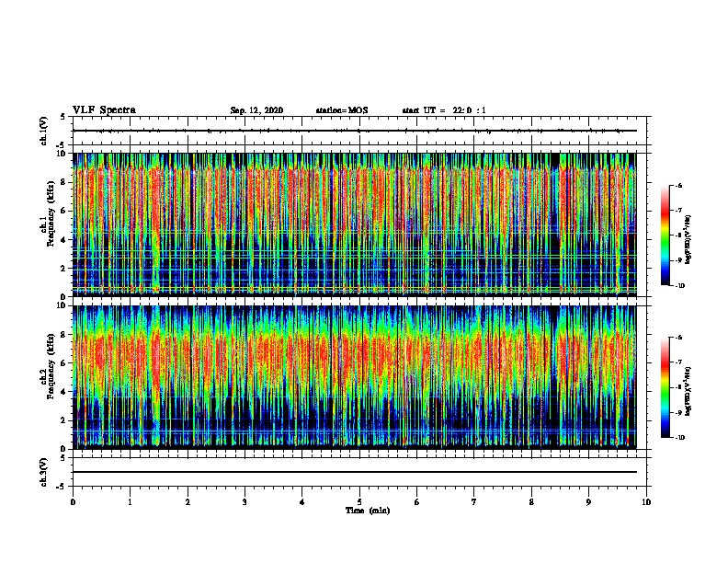Click the "3" tick on the Time axis
This screenshot has width=728, height=563.
pos(245,502)
